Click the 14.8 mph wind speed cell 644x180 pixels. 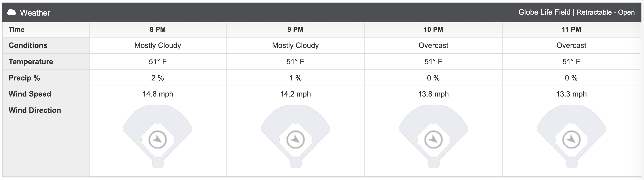click(x=158, y=94)
